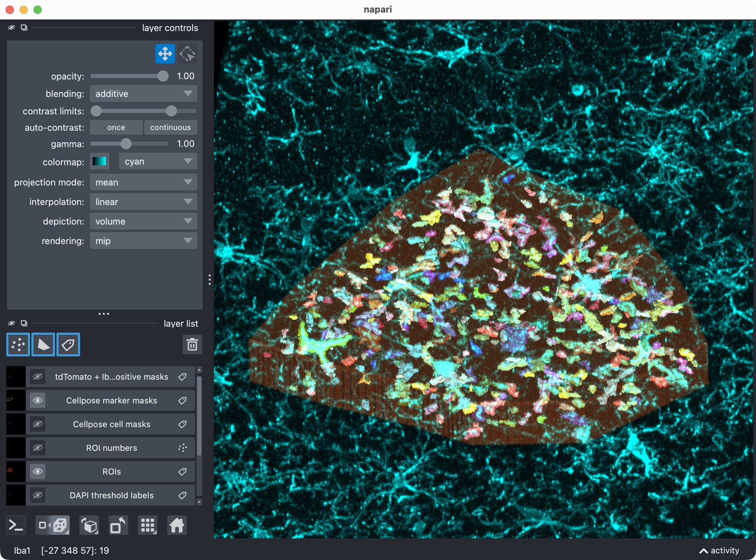Delete selected layers with trash icon
This screenshot has height=560, width=756.
192,345
